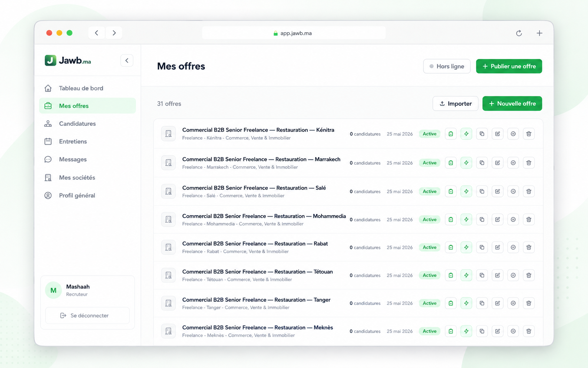Viewport: 588px width, 368px height.
Task: Open the Jawb.ma logo home link
Action: [x=68, y=60]
